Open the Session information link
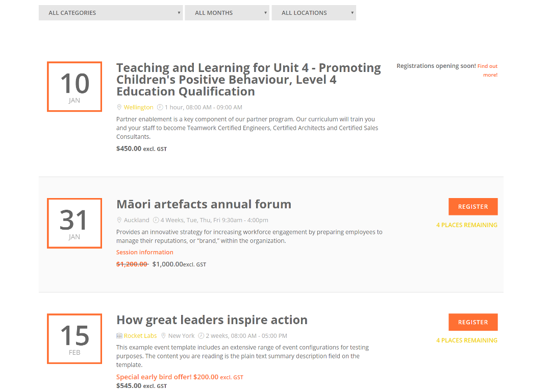The width and height of the screenshot is (551, 392). click(145, 252)
